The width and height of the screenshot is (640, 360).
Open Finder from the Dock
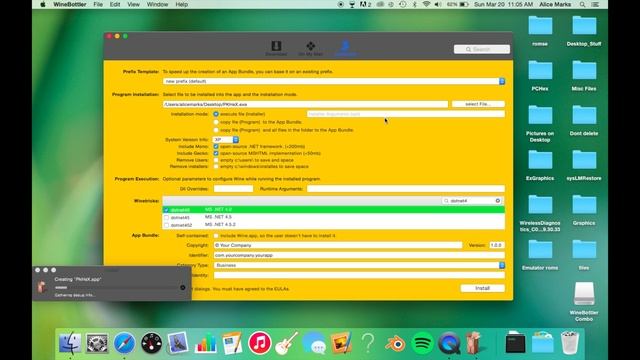tap(70, 343)
